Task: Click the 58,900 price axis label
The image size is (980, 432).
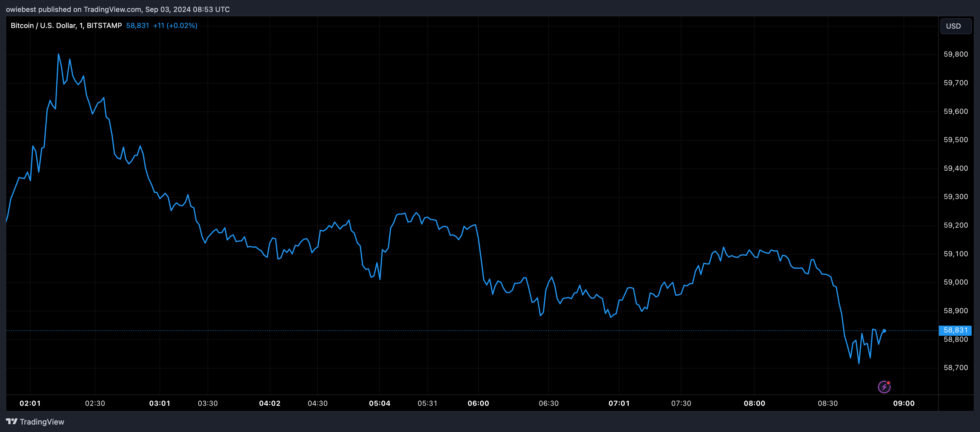Action: [x=956, y=311]
